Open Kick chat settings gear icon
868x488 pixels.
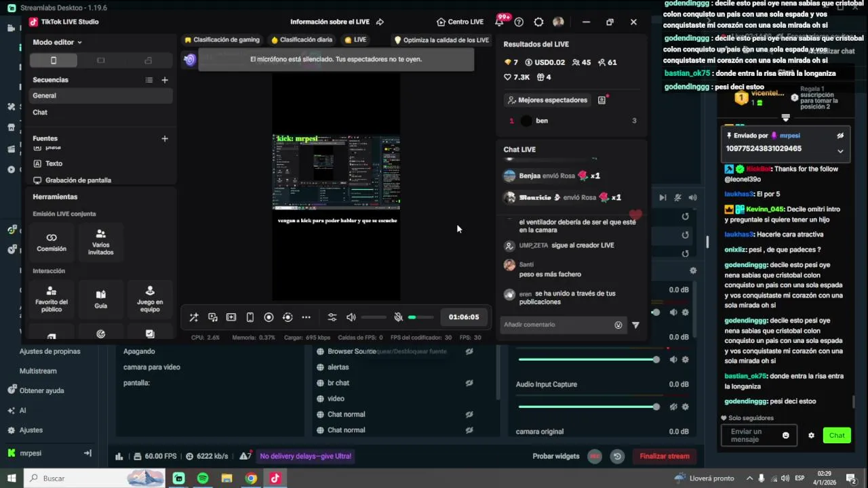tap(811, 435)
